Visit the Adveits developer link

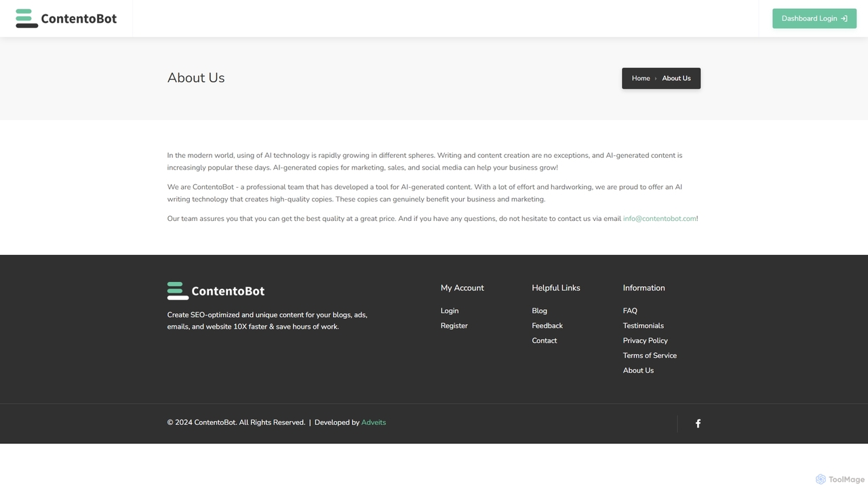(374, 423)
